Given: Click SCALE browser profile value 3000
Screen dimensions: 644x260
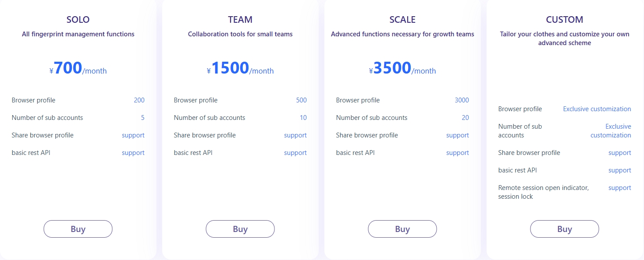Looking at the screenshot, I should (462, 100).
